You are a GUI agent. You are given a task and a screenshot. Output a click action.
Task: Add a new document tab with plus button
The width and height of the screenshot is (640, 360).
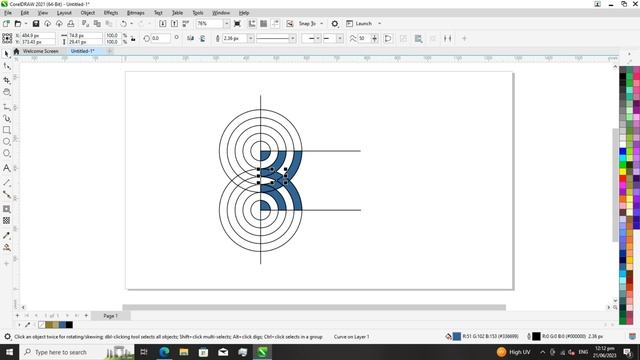(x=109, y=51)
